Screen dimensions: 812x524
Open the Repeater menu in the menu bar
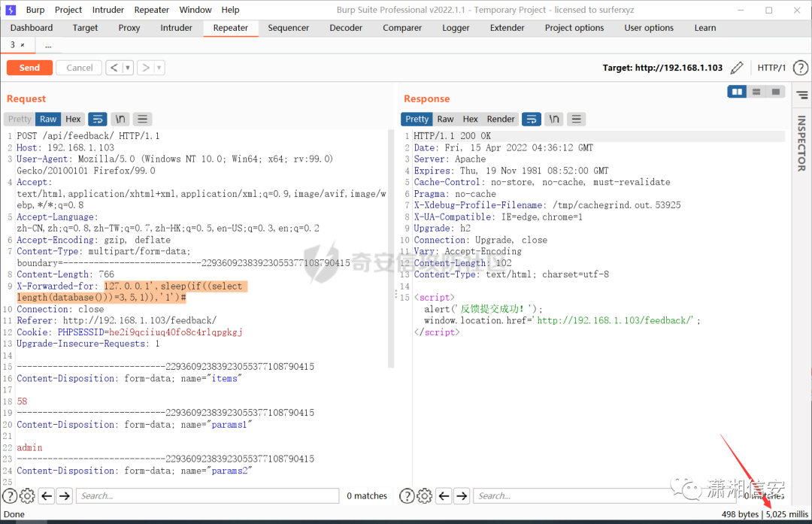[151, 10]
